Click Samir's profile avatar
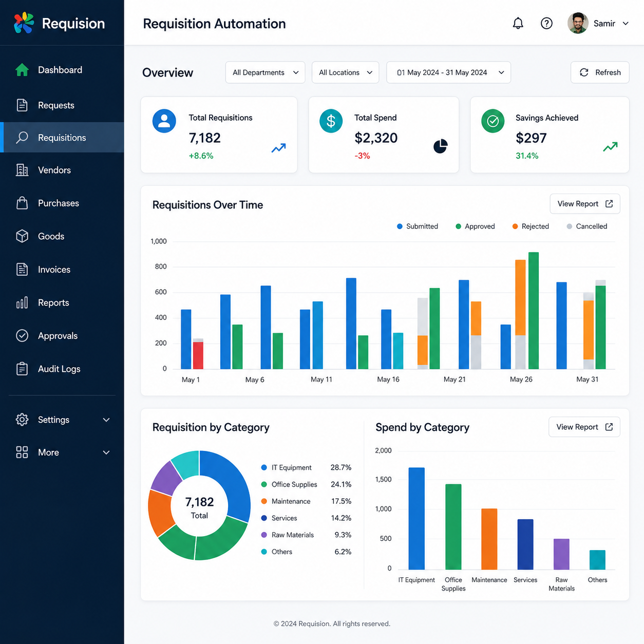Screen dimensions: 644x644 (x=578, y=23)
